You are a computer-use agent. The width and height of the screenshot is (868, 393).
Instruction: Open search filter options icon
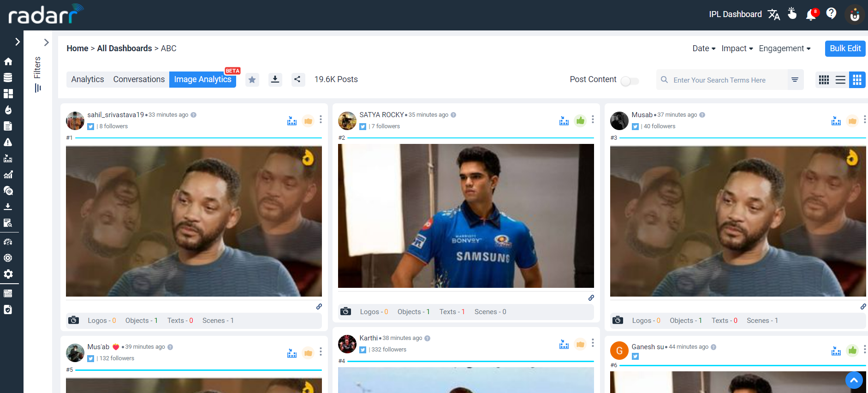coord(795,80)
